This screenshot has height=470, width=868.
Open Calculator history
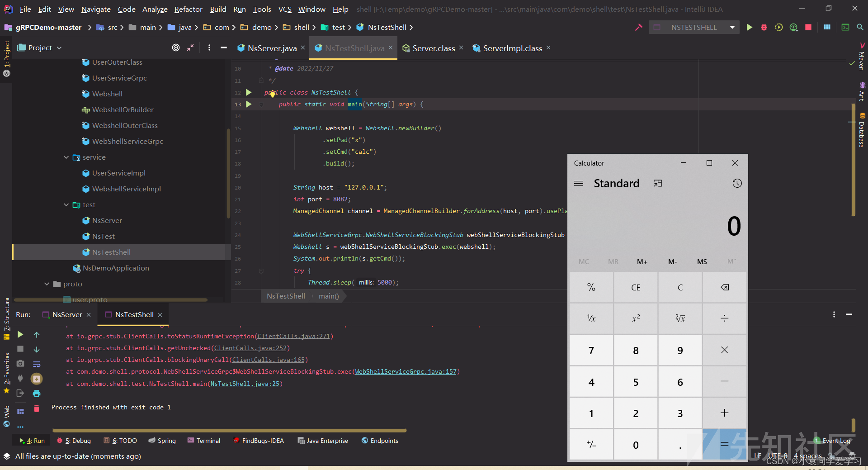(737, 183)
